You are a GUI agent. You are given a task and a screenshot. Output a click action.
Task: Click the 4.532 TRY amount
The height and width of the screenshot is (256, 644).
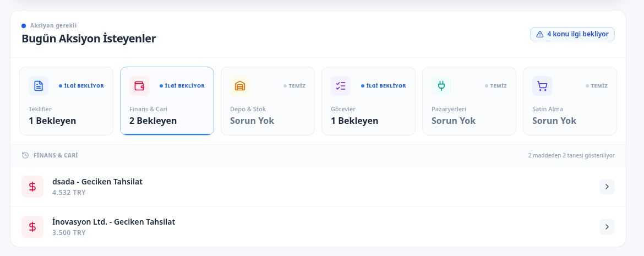(69, 192)
